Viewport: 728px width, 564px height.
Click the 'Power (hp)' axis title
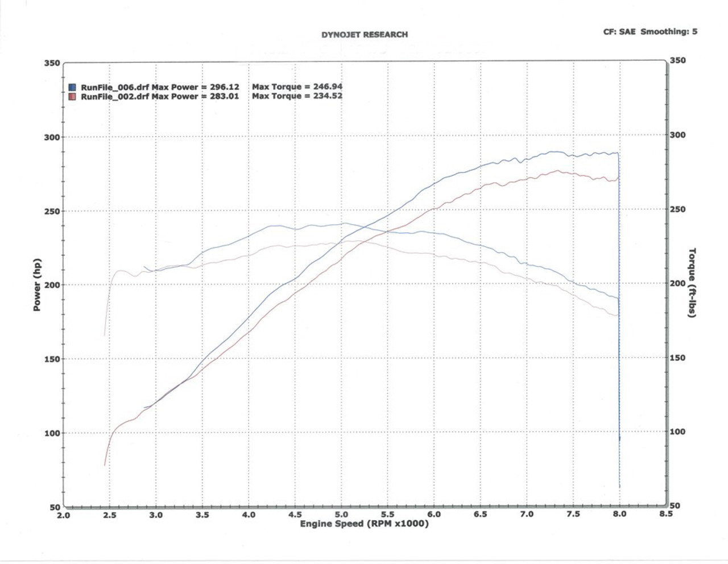[37, 285]
